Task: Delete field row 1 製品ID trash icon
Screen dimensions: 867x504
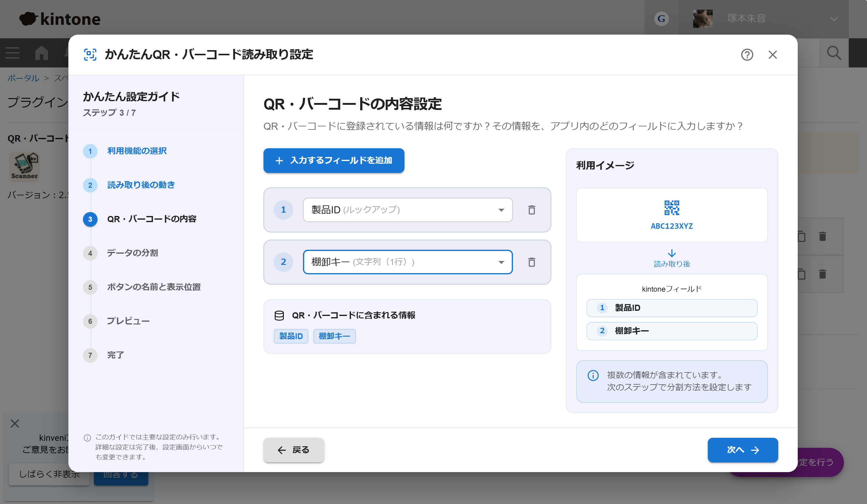Action: click(532, 210)
